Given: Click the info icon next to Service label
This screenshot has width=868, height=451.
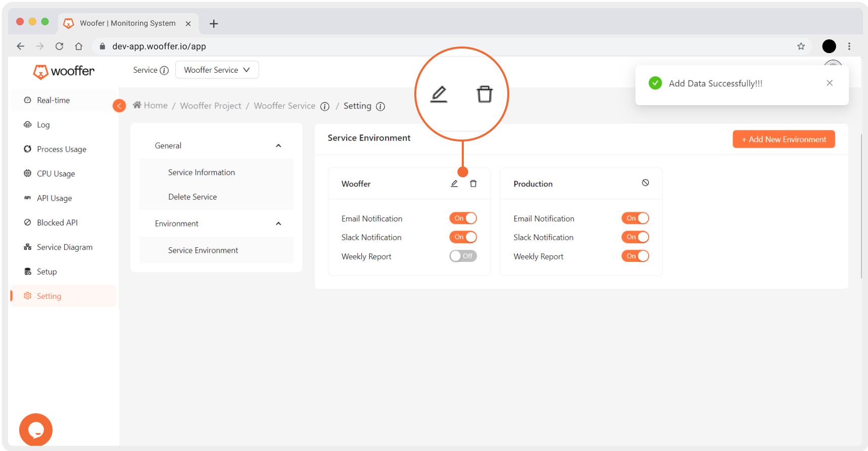Looking at the screenshot, I should [x=164, y=70].
